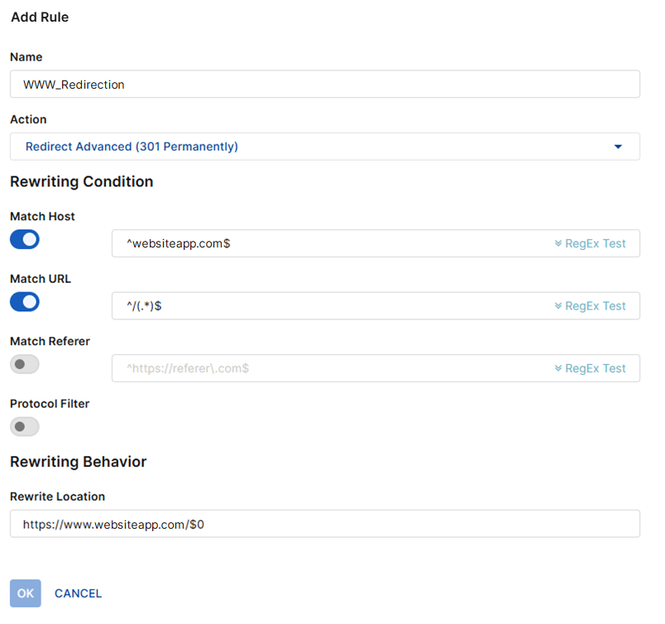Open RegEx Test for the Match Referer pattern
The height and width of the screenshot is (624, 665).
pyautogui.click(x=595, y=369)
